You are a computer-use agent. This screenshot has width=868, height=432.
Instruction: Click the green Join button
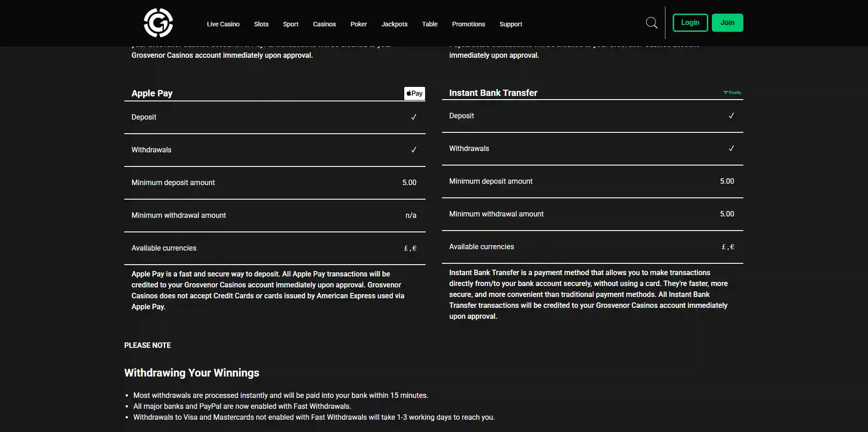tap(727, 23)
